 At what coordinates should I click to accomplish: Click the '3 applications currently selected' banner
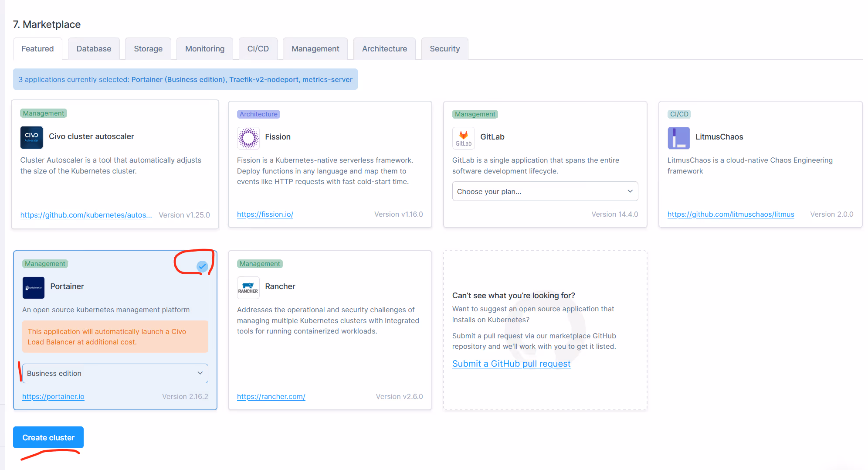coord(185,79)
